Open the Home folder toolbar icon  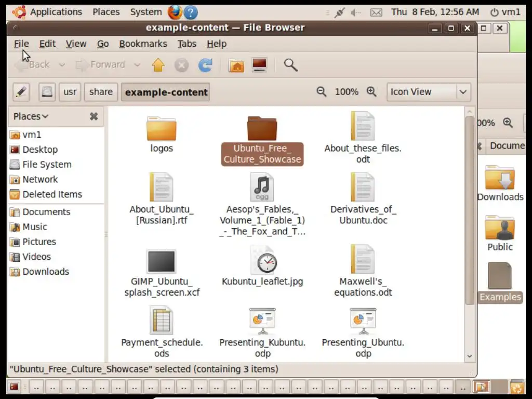pyautogui.click(x=236, y=65)
